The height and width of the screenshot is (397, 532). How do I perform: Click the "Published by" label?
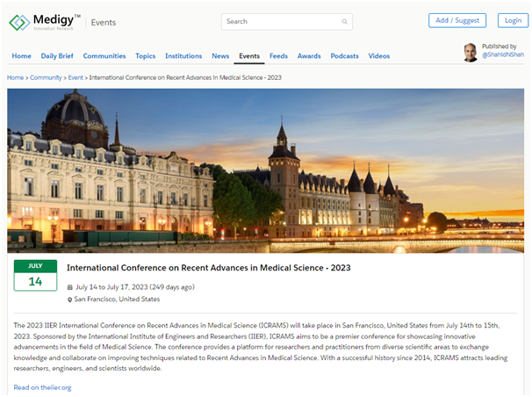tap(500, 47)
